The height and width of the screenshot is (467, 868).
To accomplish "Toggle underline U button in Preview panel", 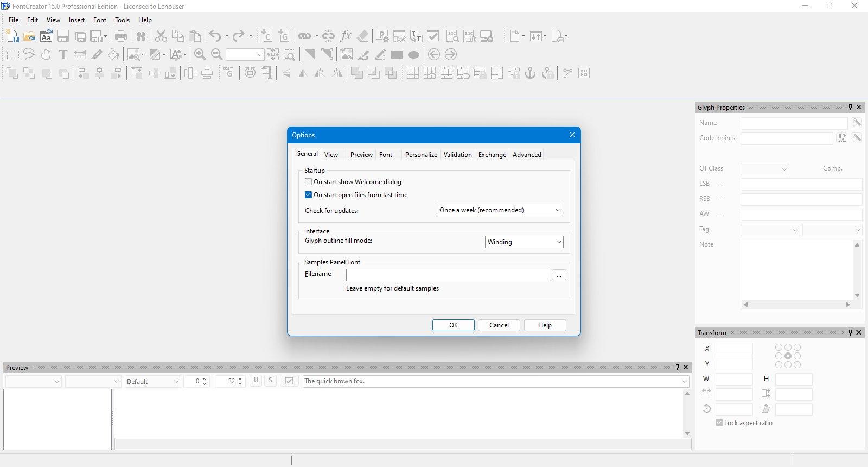I will click(x=256, y=381).
